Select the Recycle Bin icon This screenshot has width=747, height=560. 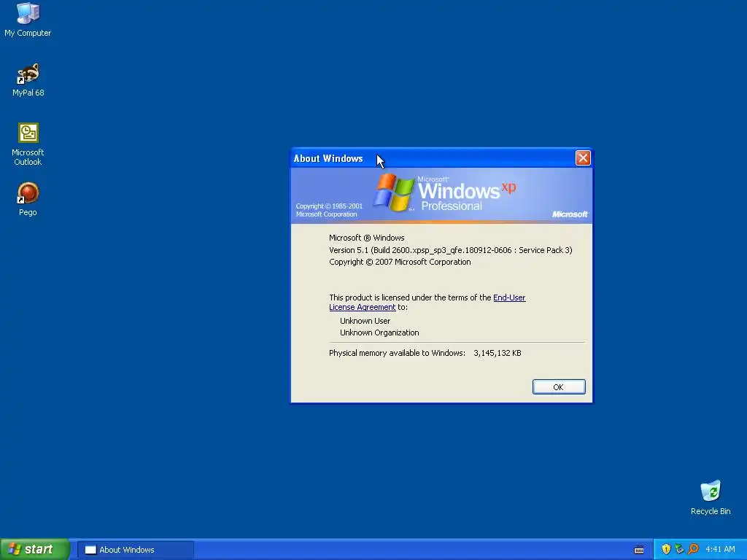click(711, 497)
